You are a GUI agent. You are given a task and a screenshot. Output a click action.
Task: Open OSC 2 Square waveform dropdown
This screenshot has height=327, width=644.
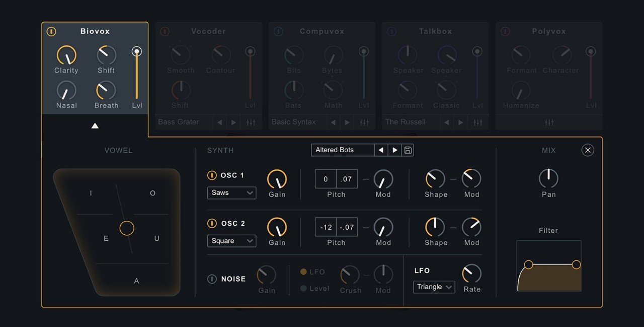231,241
